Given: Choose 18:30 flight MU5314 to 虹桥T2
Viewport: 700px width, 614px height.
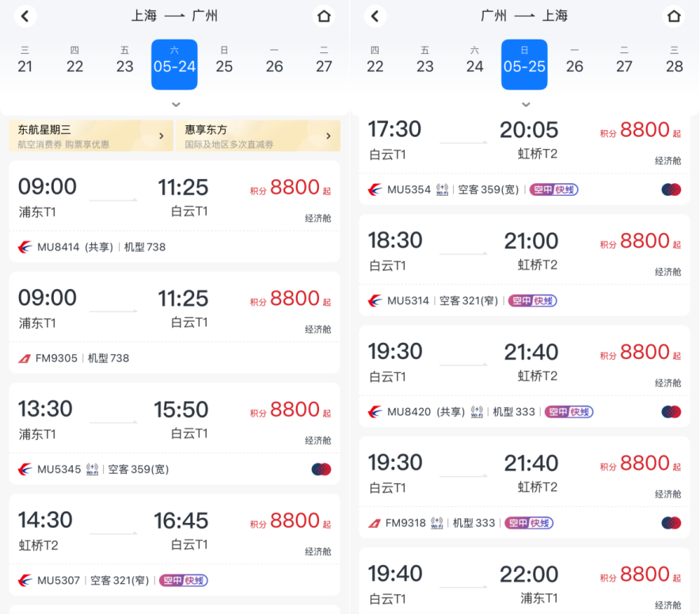Looking at the screenshot, I should tap(524, 265).
